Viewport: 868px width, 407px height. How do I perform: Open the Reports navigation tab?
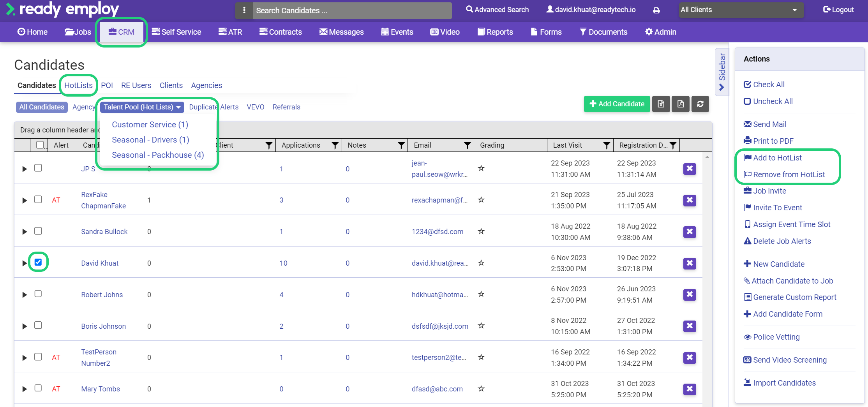(x=495, y=32)
